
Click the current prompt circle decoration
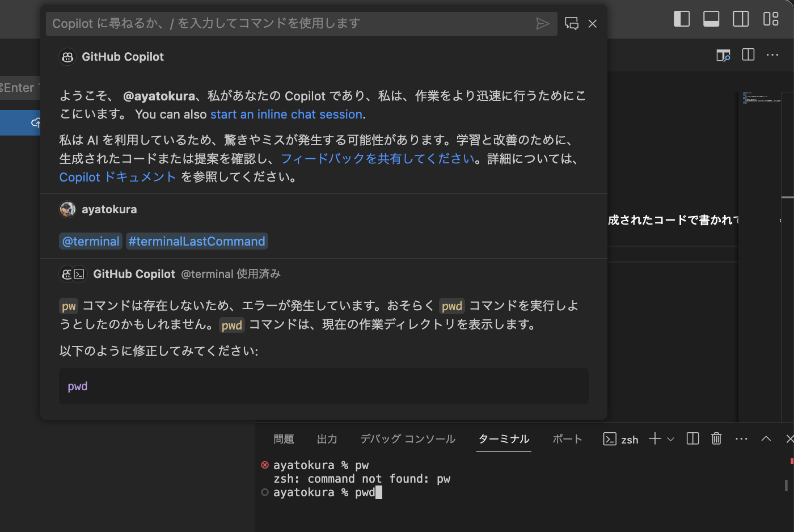(265, 492)
